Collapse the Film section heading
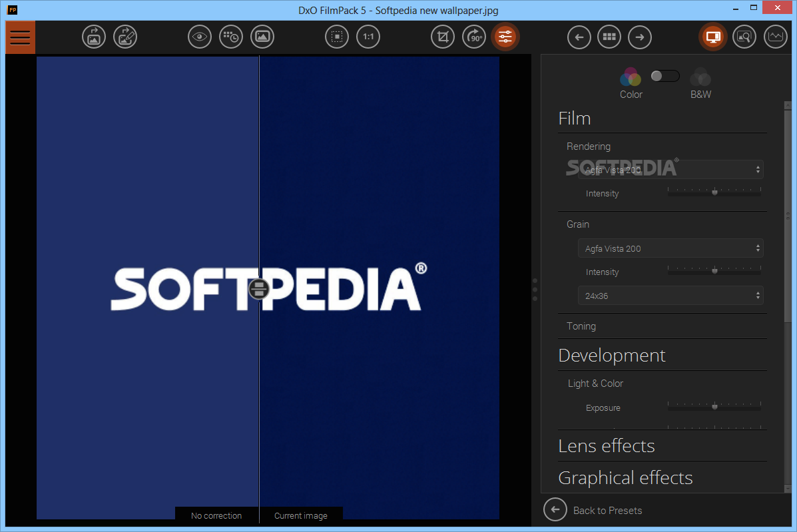The image size is (797, 532). pyautogui.click(x=575, y=119)
